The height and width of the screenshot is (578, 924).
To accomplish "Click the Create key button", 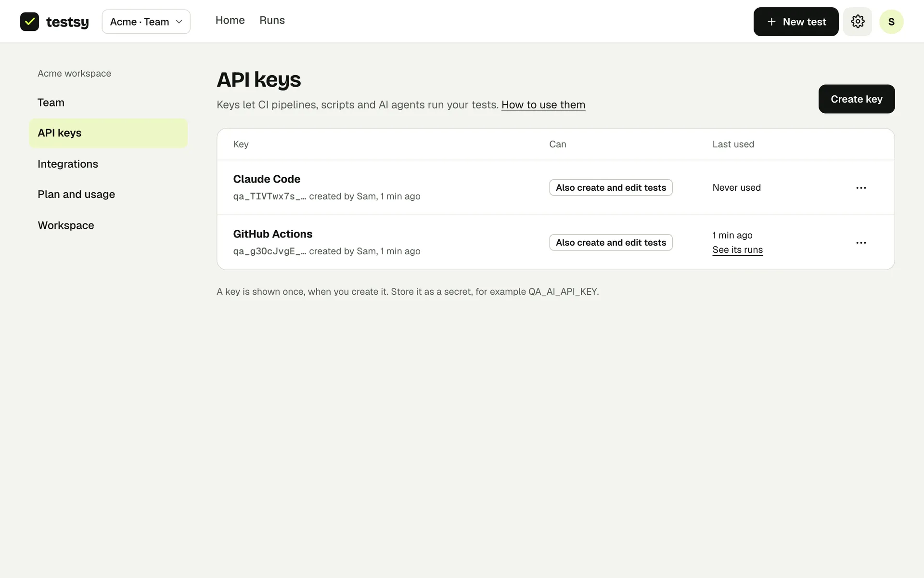I will point(857,99).
